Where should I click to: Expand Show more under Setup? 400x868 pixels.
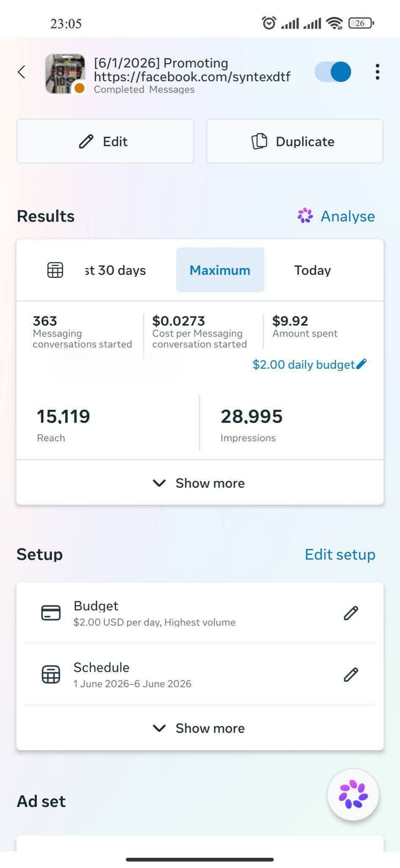[200, 728]
